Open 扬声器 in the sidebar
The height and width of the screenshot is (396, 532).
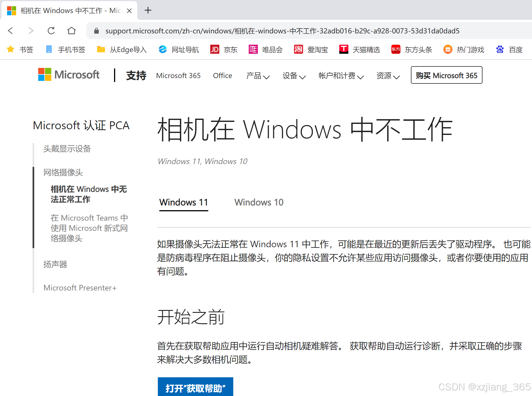[x=55, y=264]
